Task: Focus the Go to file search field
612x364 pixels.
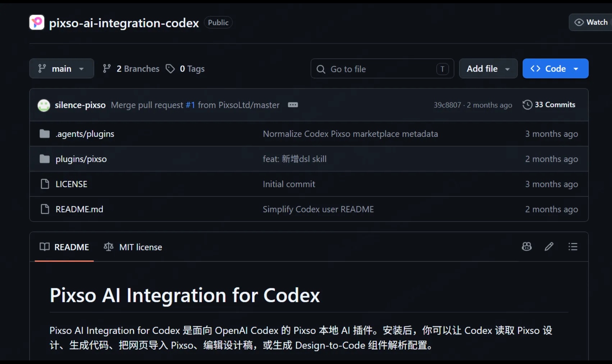Action: pos(382,69)
